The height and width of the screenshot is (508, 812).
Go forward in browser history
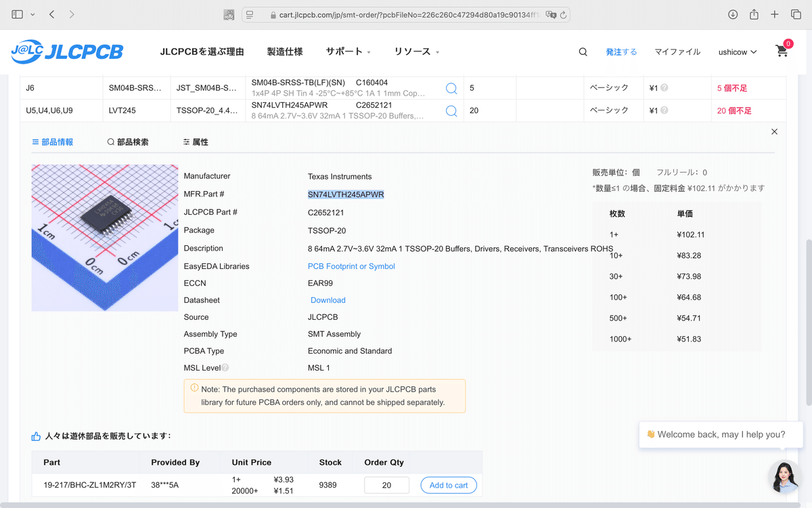point(72,14)
